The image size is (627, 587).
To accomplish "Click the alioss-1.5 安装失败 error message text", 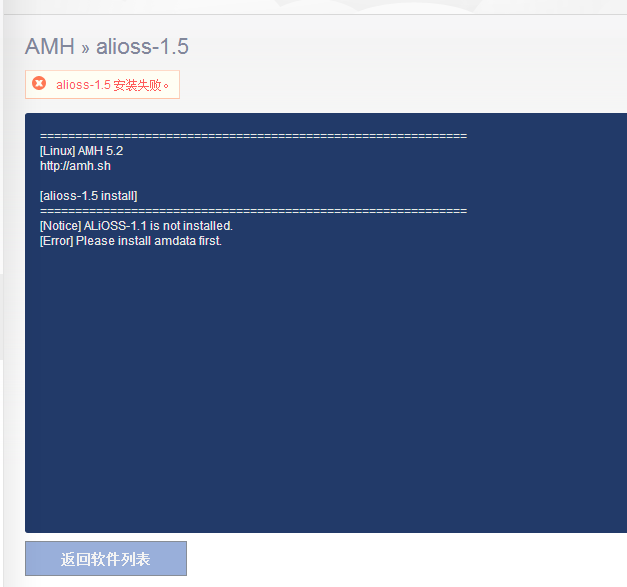I will 112,85.
